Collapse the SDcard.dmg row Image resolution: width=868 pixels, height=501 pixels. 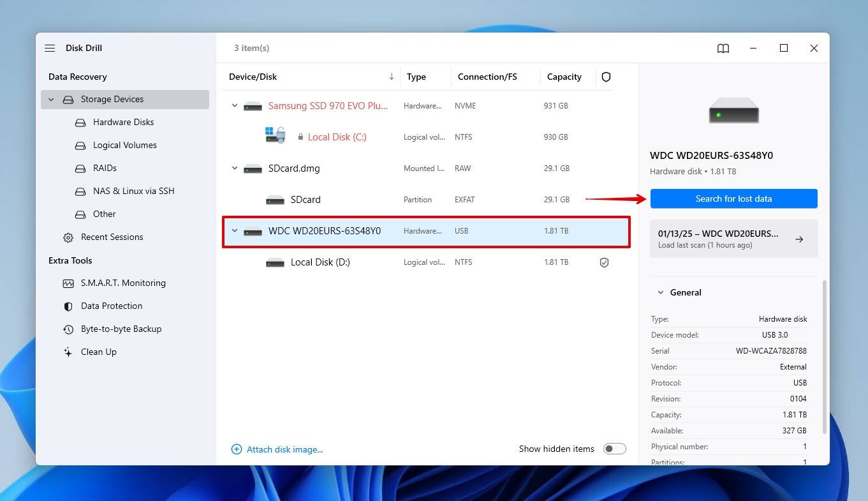(235, 168)
